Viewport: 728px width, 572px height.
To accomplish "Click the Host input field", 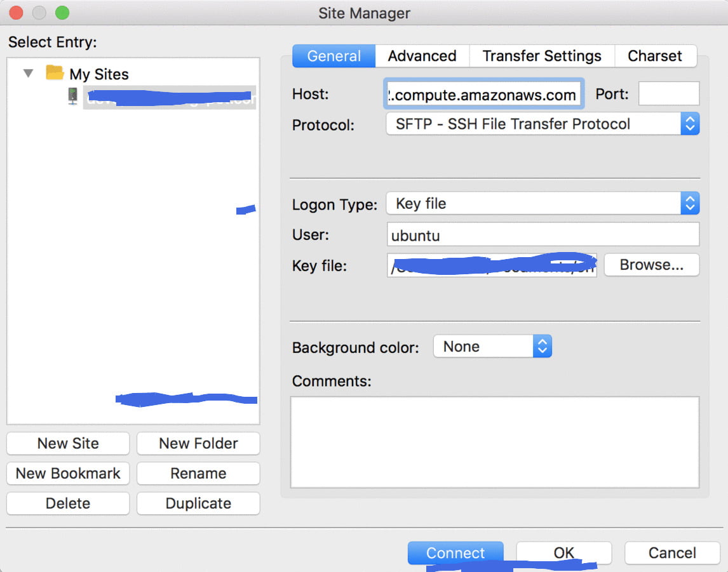I will pyautogui.click(x=483, y=94).
